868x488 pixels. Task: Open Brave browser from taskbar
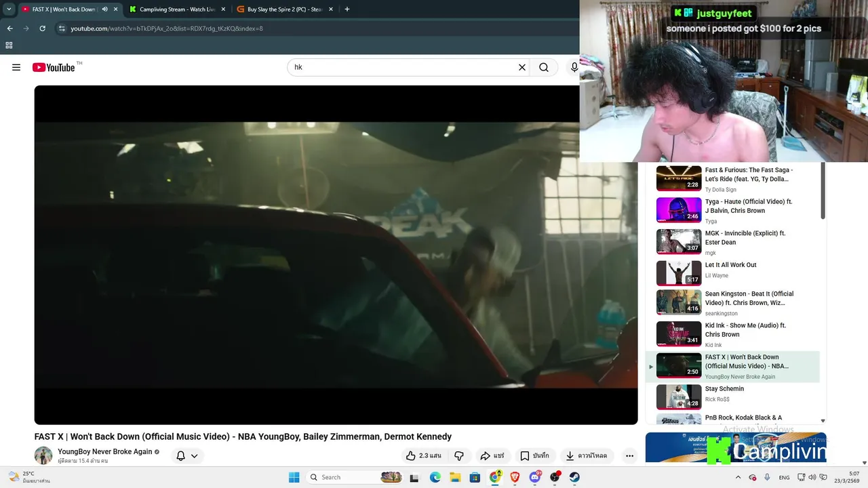click(x=515, y=477)
